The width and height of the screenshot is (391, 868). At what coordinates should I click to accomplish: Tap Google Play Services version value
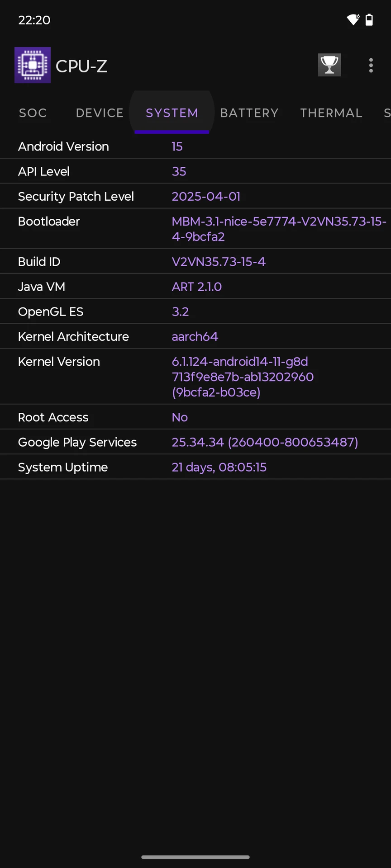[265, 442]
